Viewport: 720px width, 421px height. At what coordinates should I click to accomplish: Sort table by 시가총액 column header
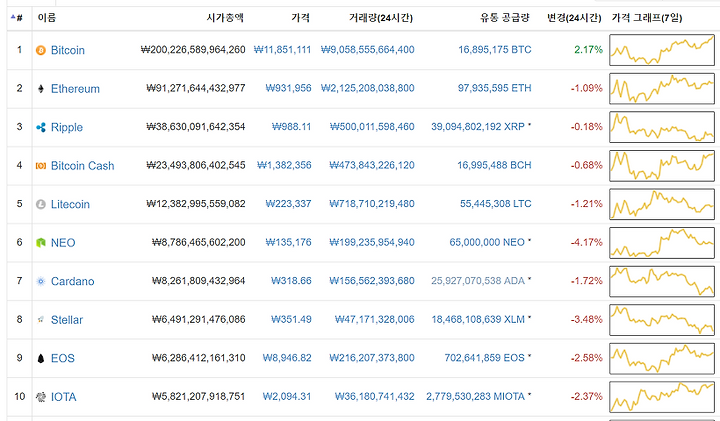point(225,18)
